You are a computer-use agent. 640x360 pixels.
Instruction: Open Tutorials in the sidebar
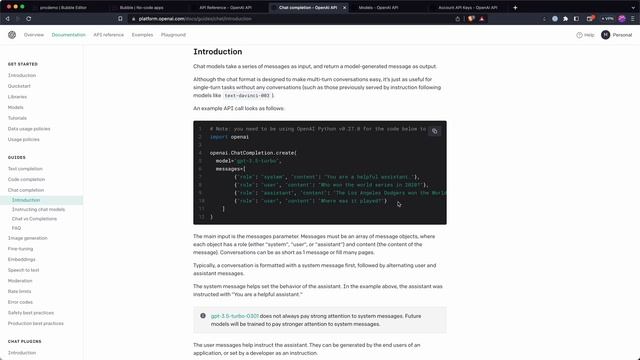coord(17,118)
